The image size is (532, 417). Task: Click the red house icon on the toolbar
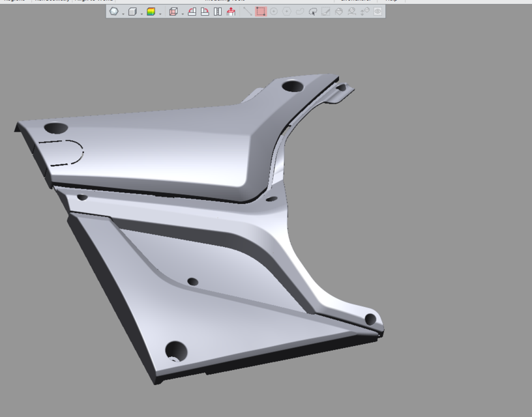pos(230,11)
